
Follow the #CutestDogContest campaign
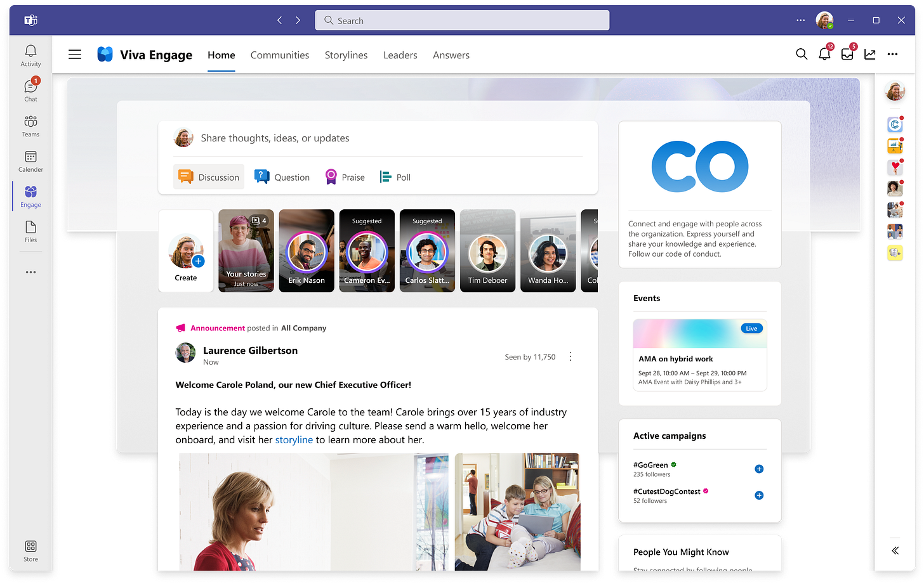(759, 495)
